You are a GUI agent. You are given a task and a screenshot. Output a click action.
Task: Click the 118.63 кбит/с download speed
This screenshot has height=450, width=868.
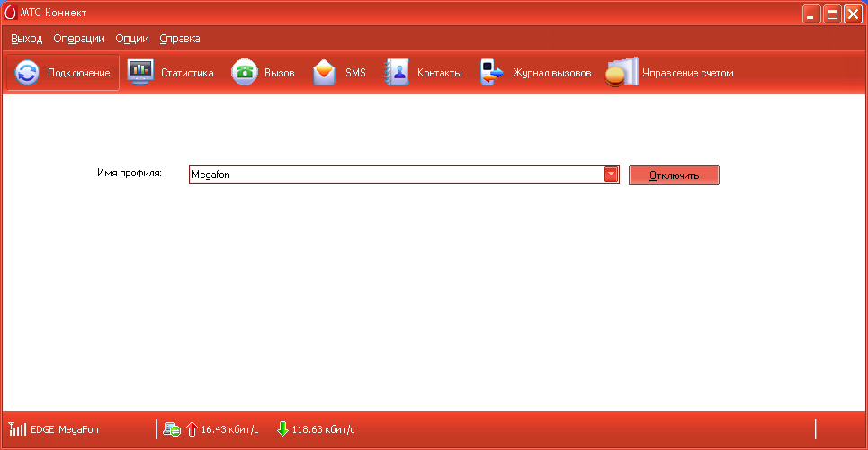click(x=323, y=429)
